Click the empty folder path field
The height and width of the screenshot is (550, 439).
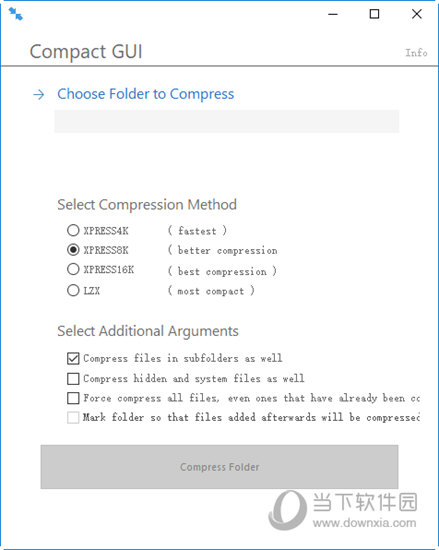click(227, 121)
